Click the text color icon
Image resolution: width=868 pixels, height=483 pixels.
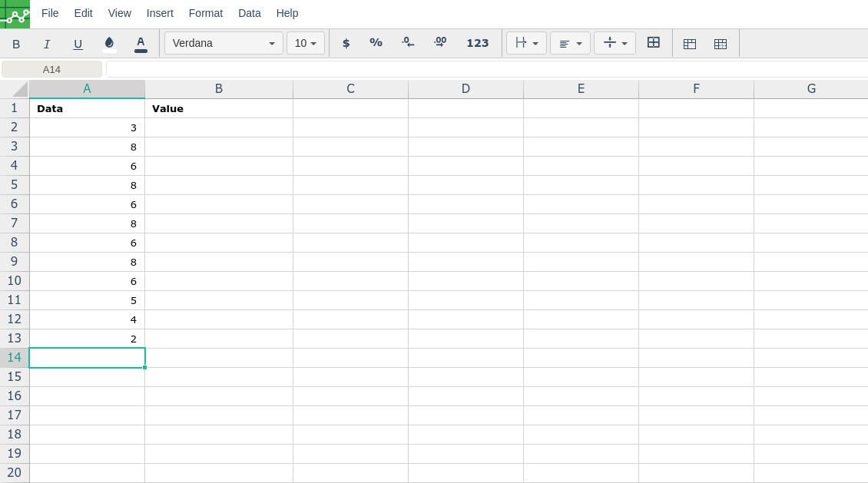click(141, 43)
